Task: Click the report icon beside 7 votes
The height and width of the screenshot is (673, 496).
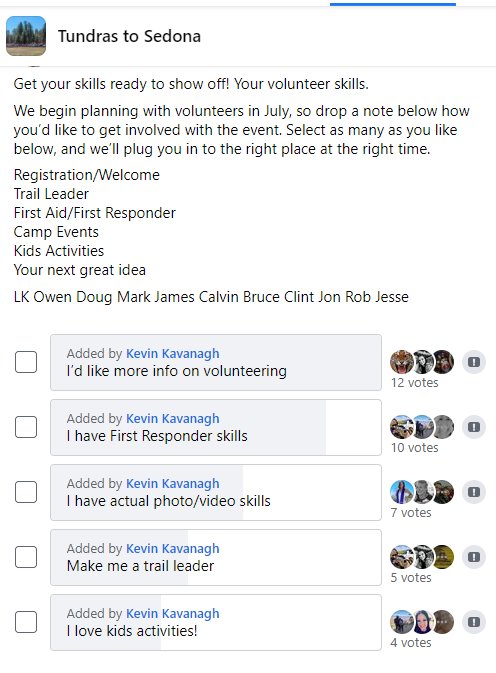Action: click(474, 492)
